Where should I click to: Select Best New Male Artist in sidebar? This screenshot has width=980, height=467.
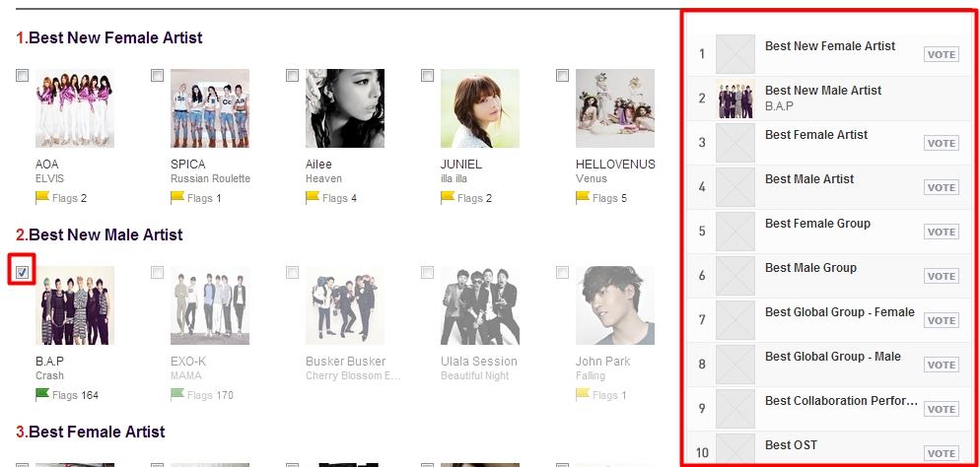click(x=830, y=99)
